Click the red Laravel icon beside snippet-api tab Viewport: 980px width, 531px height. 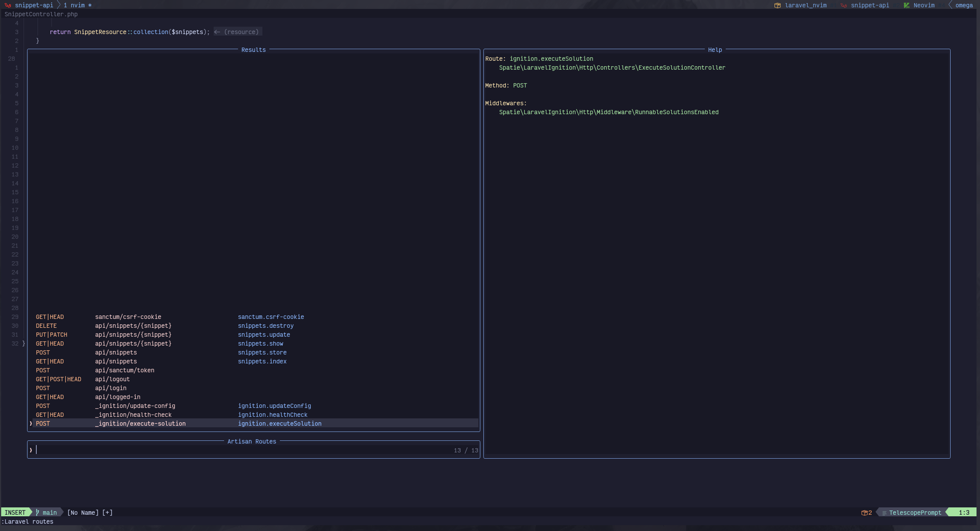click(843, 5)
